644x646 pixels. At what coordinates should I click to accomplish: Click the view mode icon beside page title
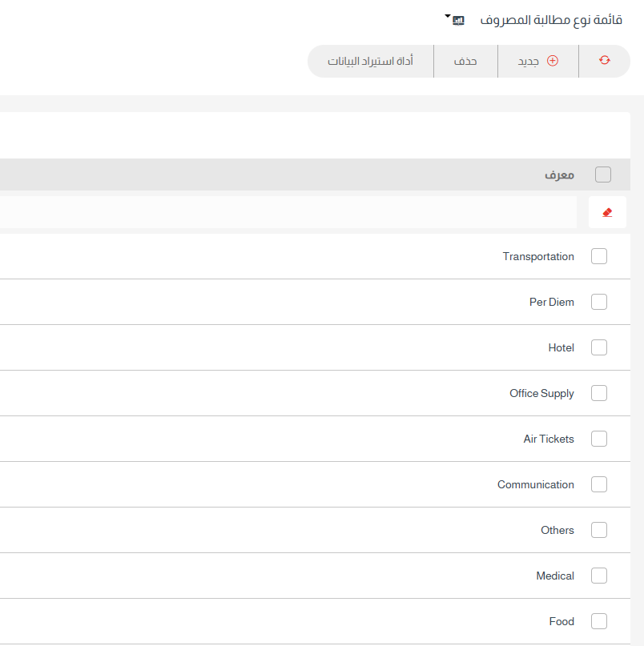pyautogui.click(x=458, y=20)
